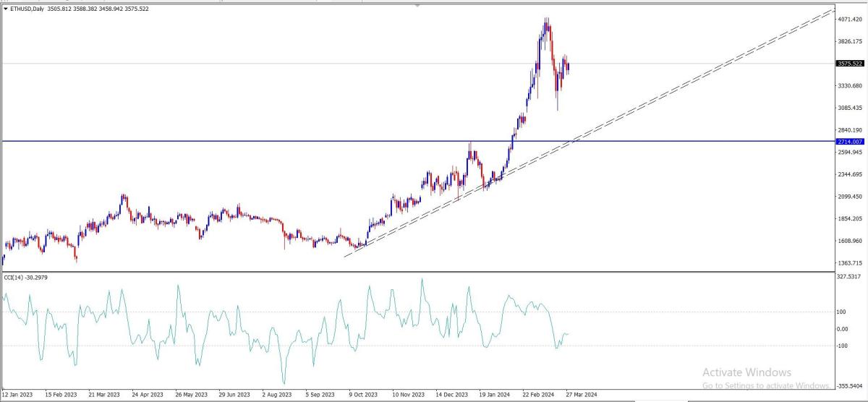Screen dimensions: 868x402
Task: Click the 2099.450 price scale label
Action: click(849, 197)
